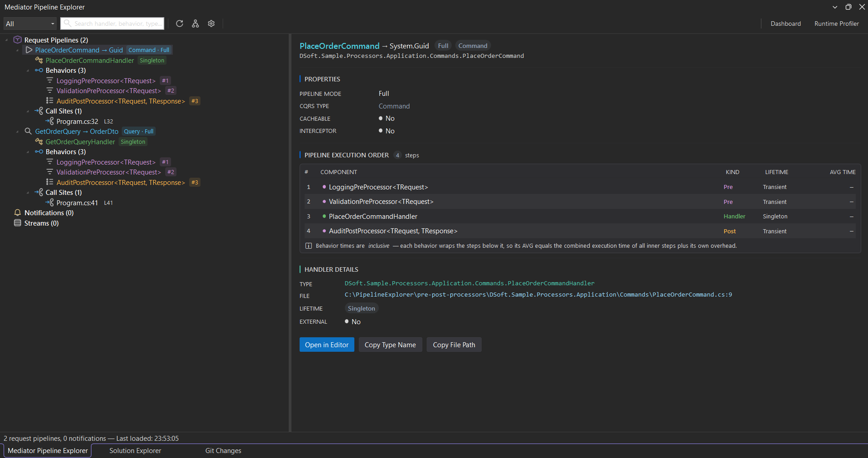Click the Query · Full badge on GetOrderQuery
This screenshot has height=458, width=868.
(138, 131)
